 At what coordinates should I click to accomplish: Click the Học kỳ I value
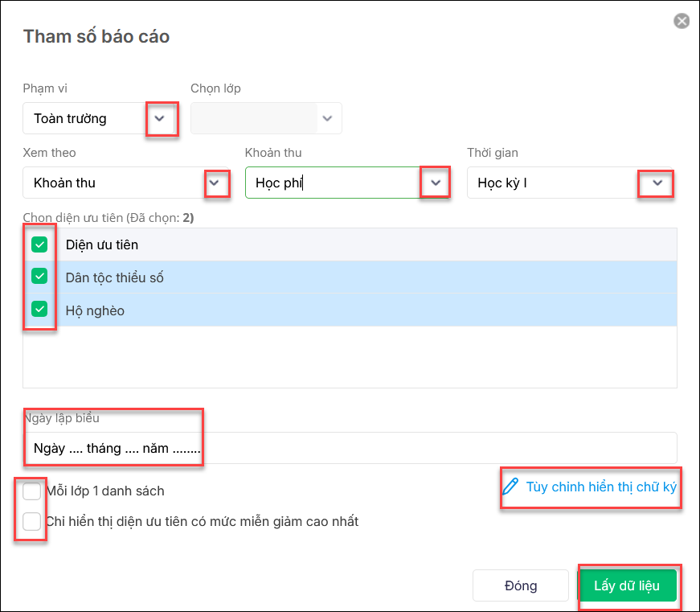[x=502, y=183]
